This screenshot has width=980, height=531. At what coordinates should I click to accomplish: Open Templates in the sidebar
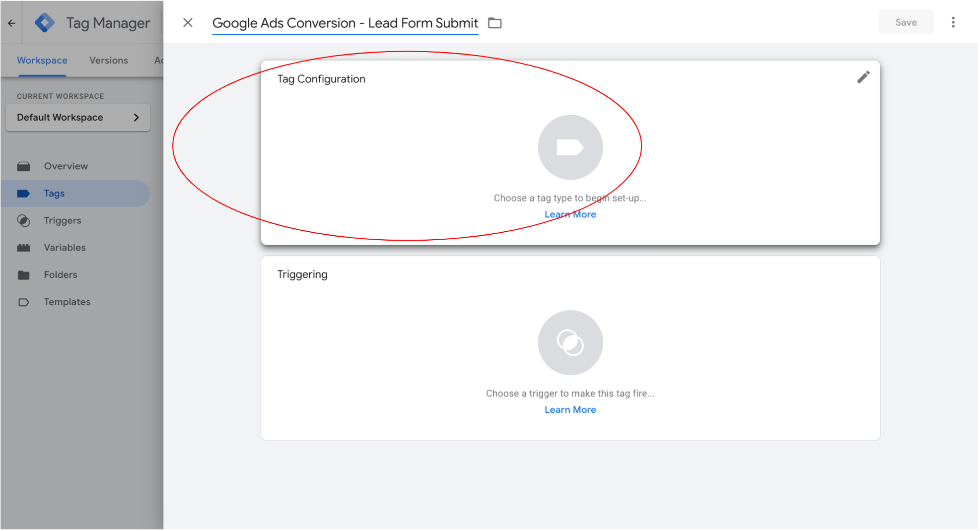coord(67,302)
